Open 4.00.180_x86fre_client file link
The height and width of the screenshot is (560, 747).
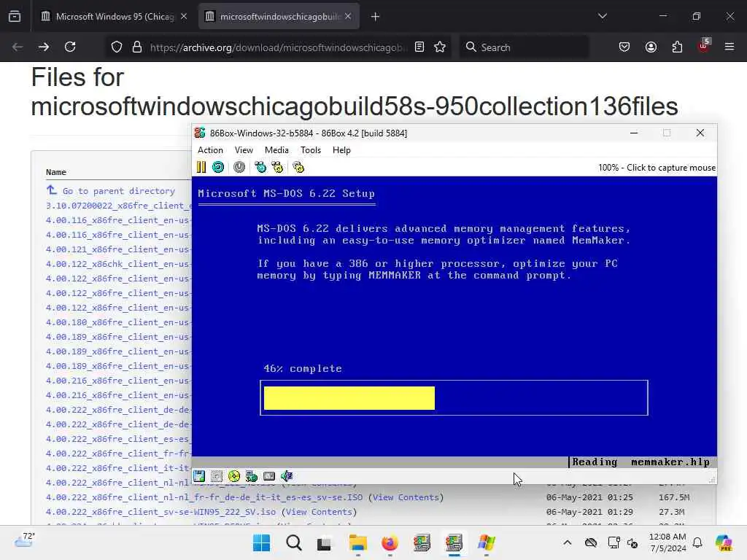click(x=119, y=322)
